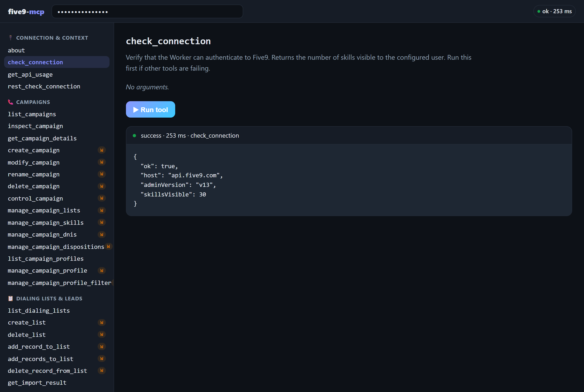Open the delete_list tool

click(x=57, y=335)
